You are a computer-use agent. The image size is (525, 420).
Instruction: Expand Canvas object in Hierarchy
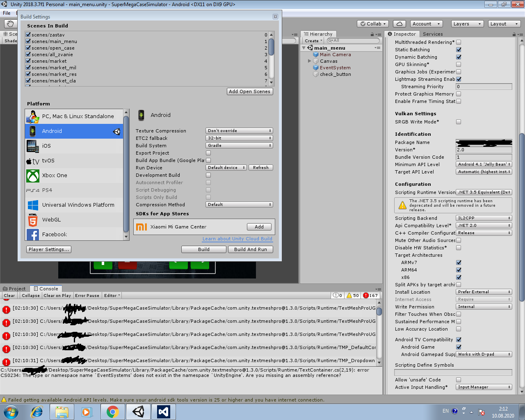pos(310,61)
